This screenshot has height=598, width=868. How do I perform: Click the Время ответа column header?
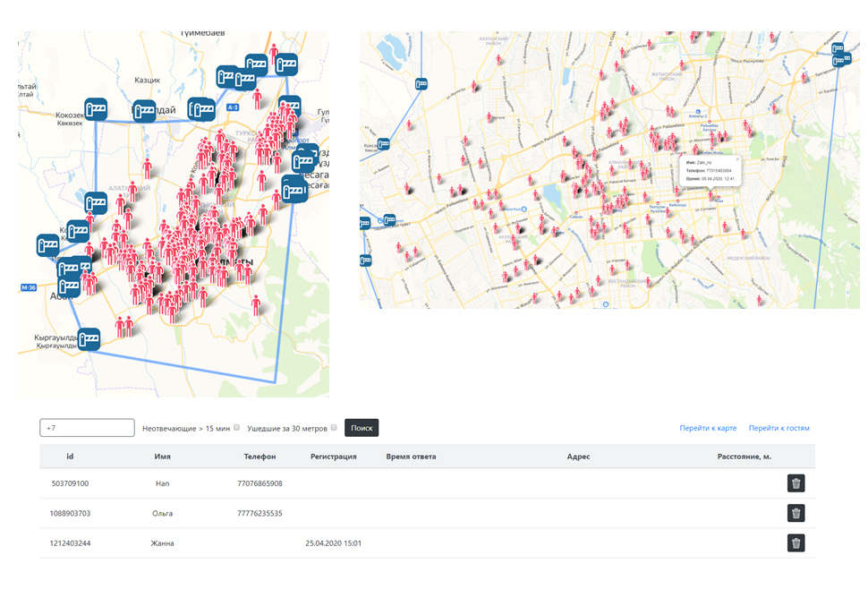pos(411,457)
